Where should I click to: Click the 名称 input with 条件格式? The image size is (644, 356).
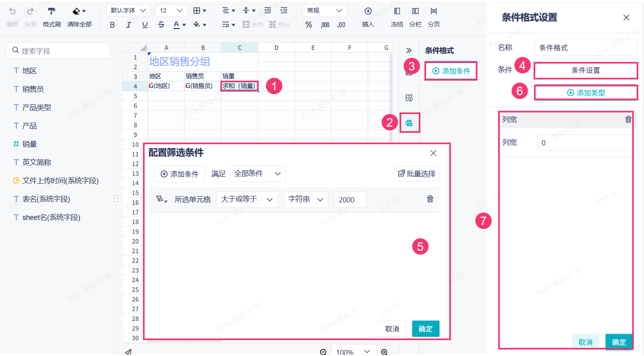point(586,48)
